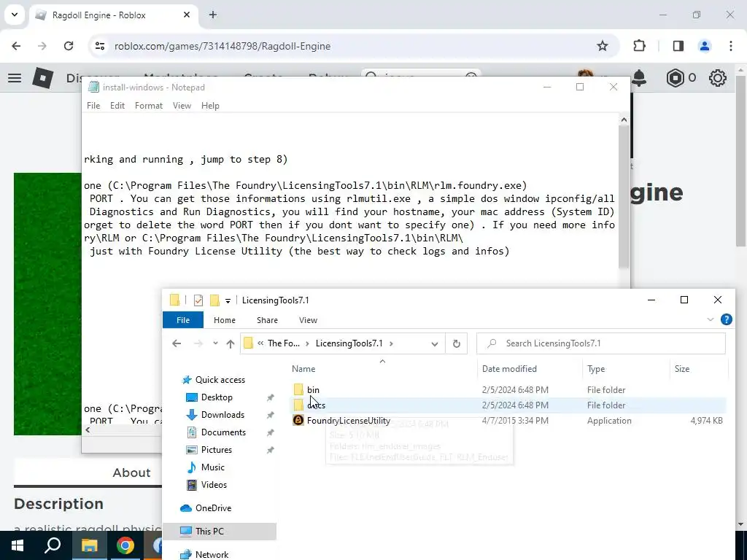Select the docs folder row

508,405
